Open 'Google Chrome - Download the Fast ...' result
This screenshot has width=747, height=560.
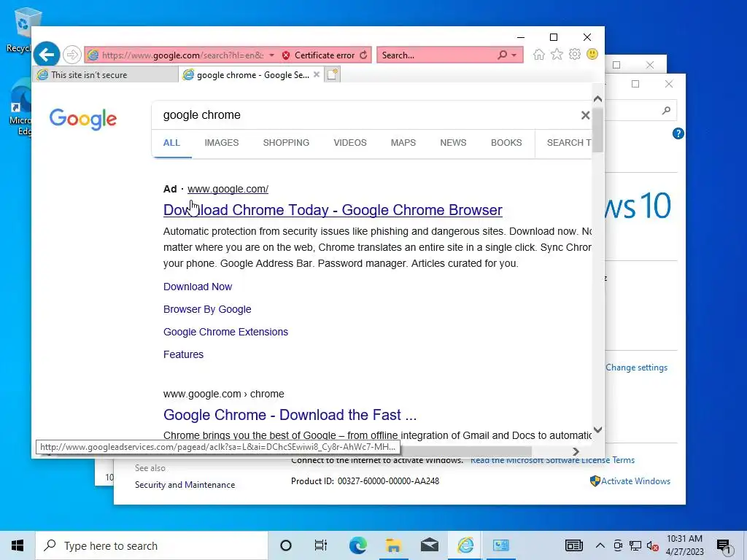290,415
